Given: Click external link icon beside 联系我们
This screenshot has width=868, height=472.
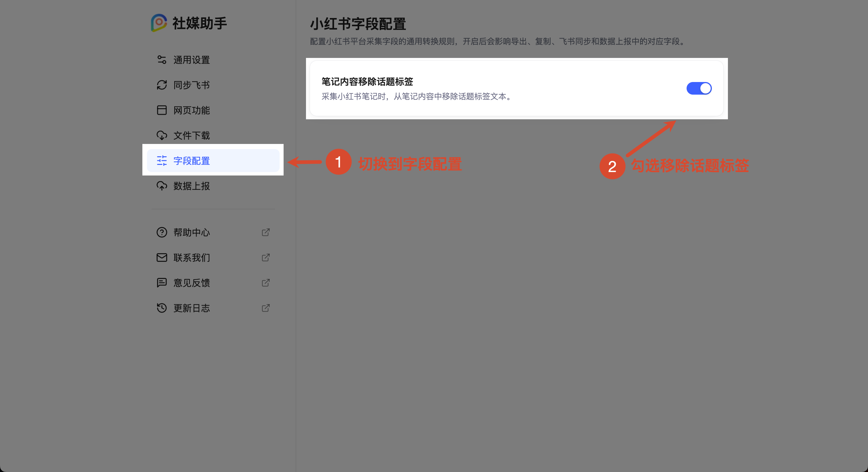Looking at the screenshot, I should (266, 258).
